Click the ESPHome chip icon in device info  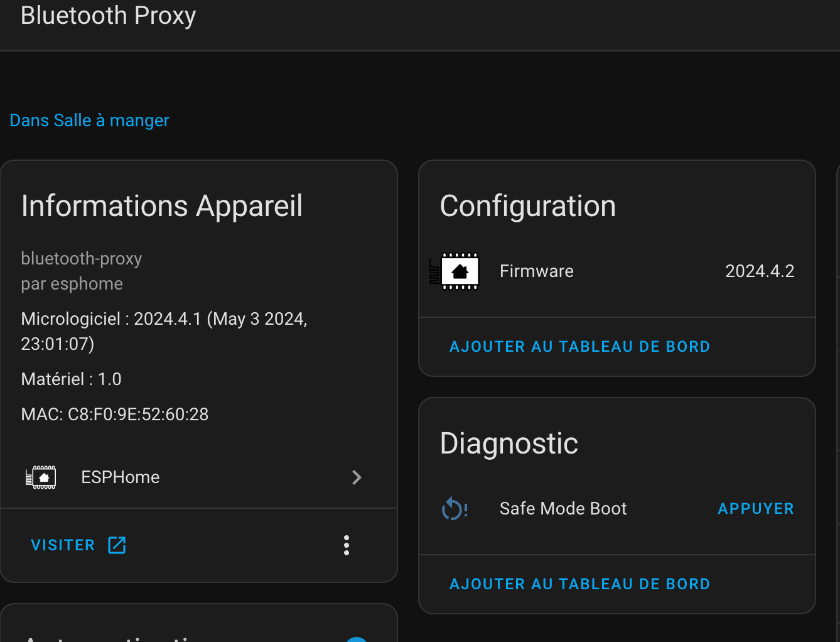point(41,477)
